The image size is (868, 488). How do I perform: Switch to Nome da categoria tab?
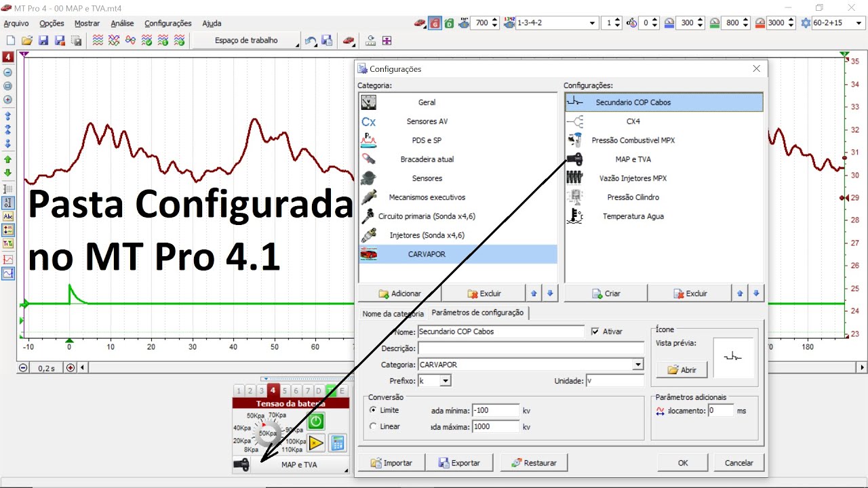393,314
